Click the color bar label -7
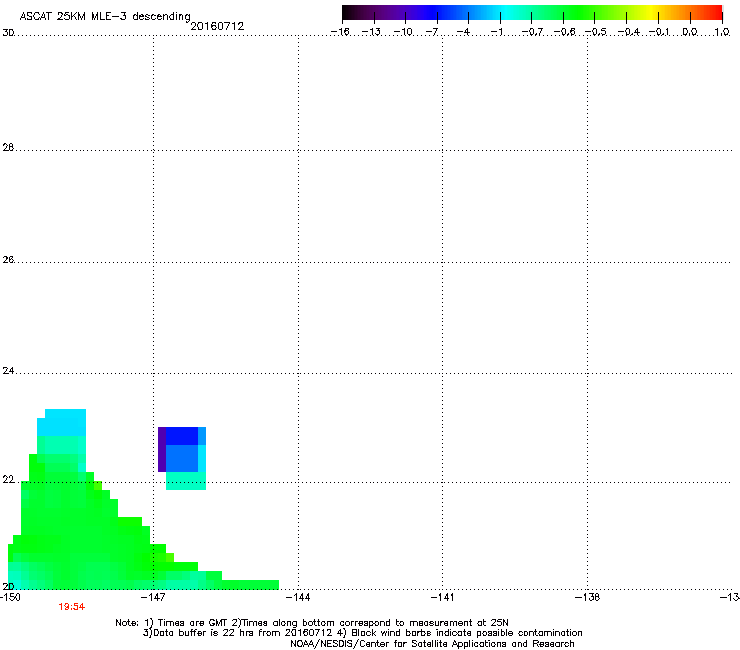 tap(432, 32)
